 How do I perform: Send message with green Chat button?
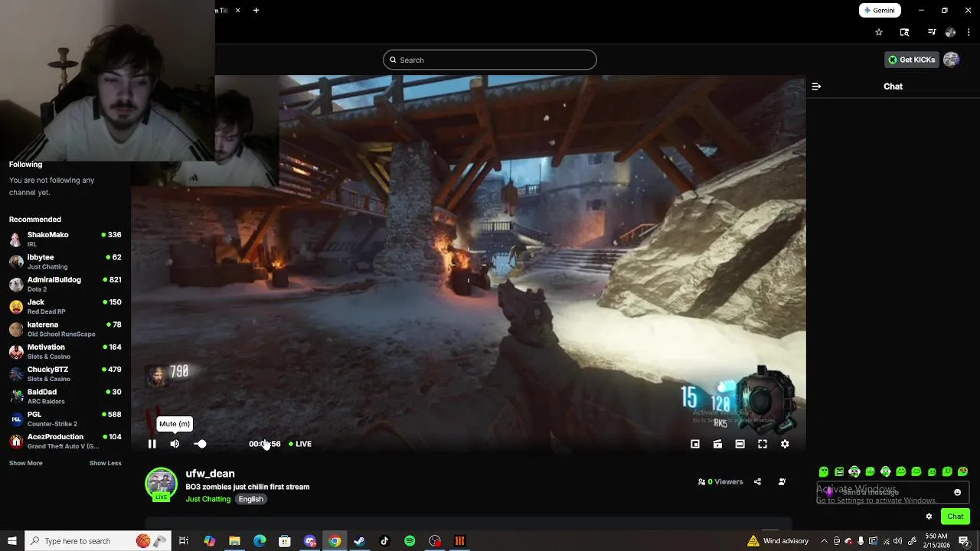955,517
